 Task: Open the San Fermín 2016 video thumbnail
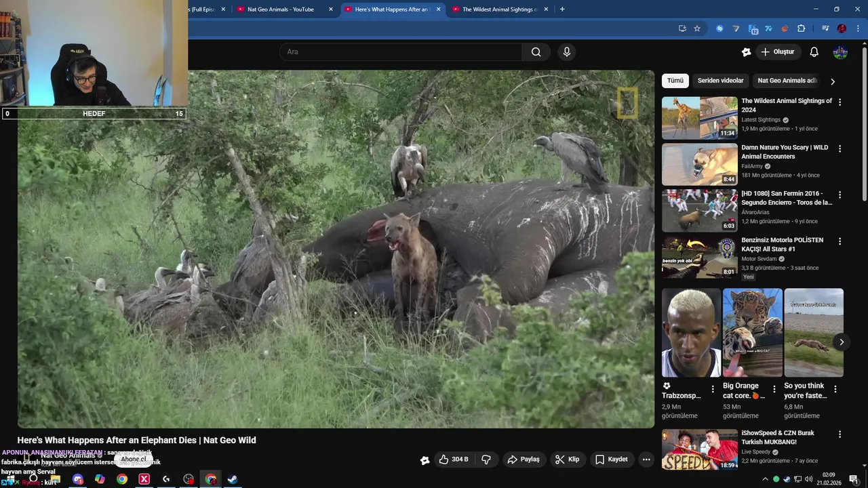click(x=699, y=211)
